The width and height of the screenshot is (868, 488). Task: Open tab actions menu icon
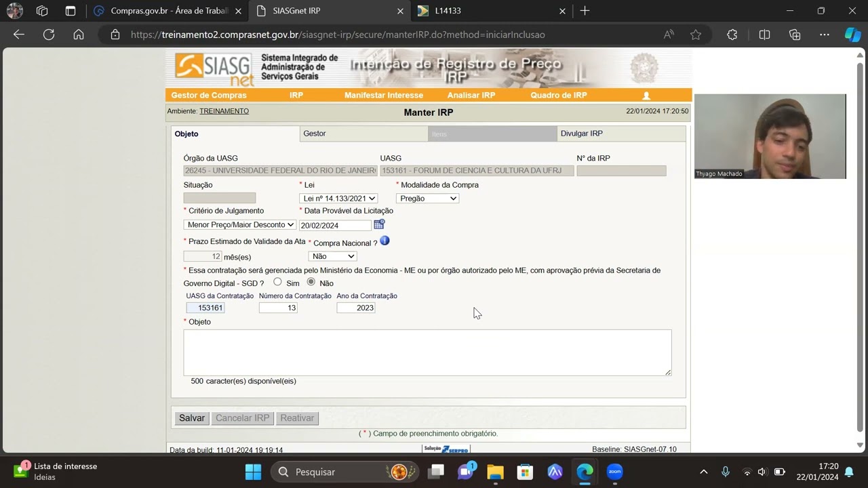coord(71,11)
